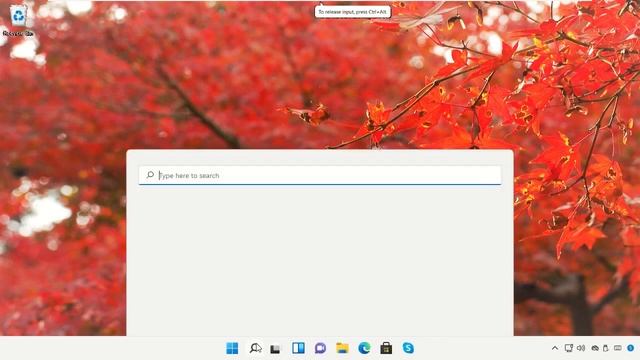Click the magnifier icon inside the search box

pos(150,175)
